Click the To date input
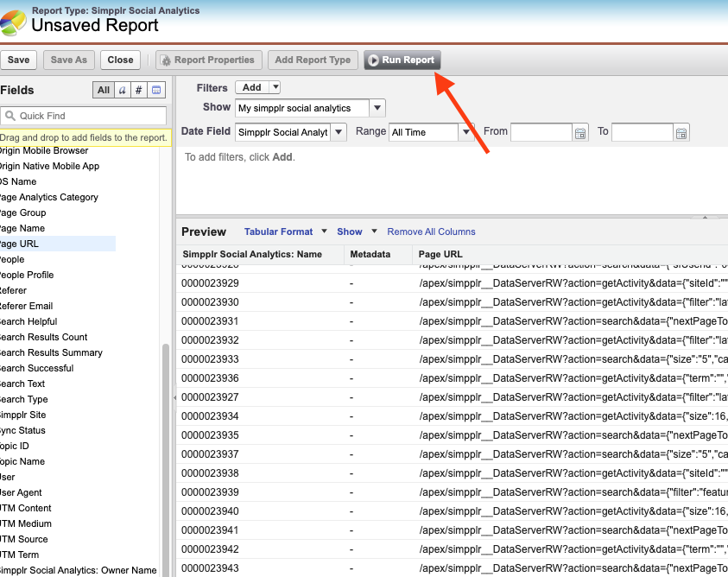 click(x=643, y=132)
